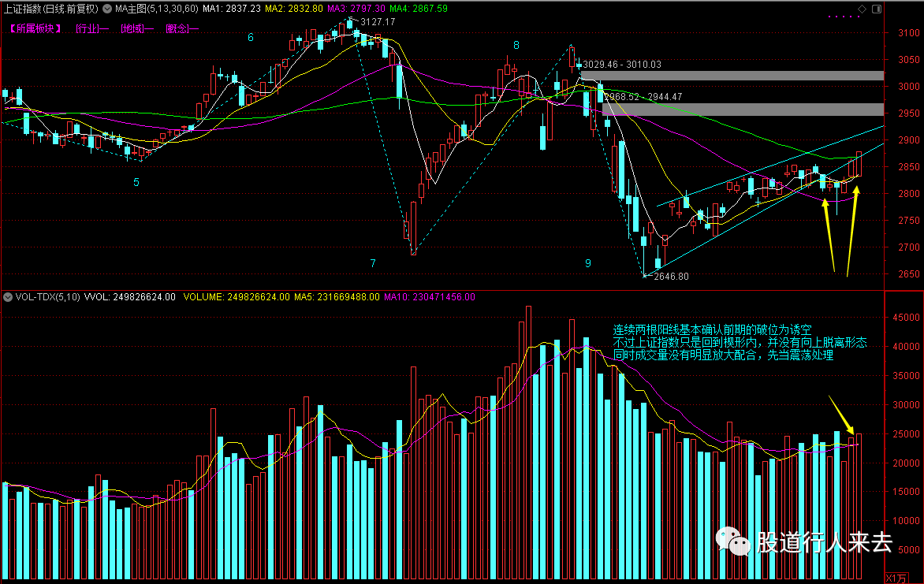Click the 3127.17 high price marker
This screenshot has height=584, width=924.
pyautogui.click(x=378, y=22)
